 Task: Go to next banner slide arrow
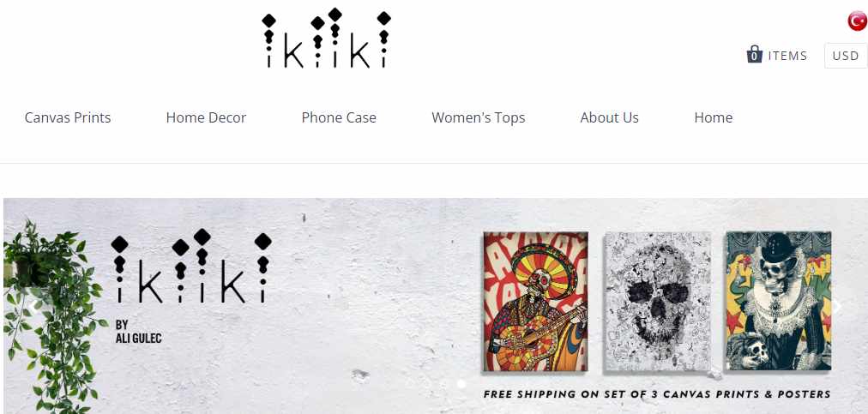tap(838, 306)
